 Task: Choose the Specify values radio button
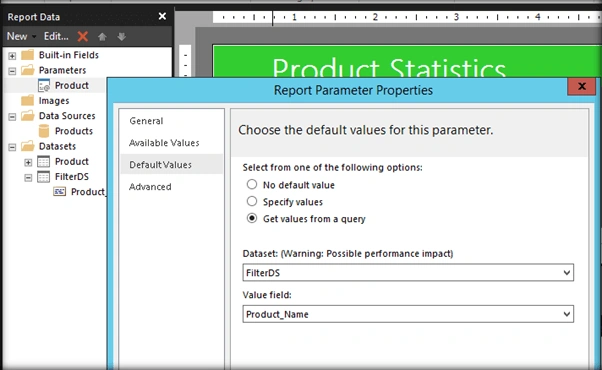[x=252, y=201]
